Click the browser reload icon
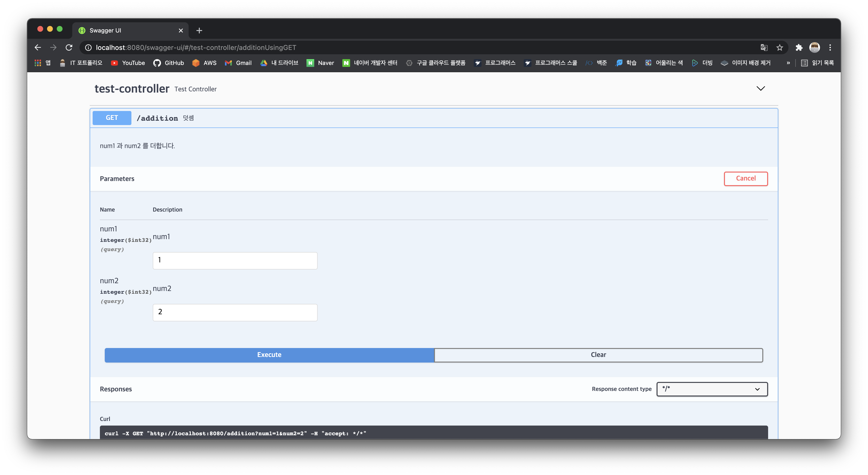868x475 pixels. click(x=69, y=47)
